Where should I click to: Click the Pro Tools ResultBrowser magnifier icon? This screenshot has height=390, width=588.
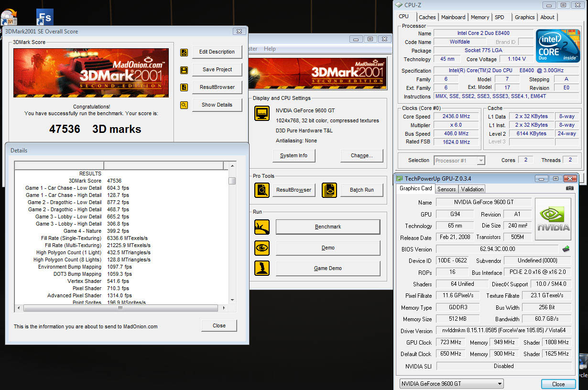[262, 190]
